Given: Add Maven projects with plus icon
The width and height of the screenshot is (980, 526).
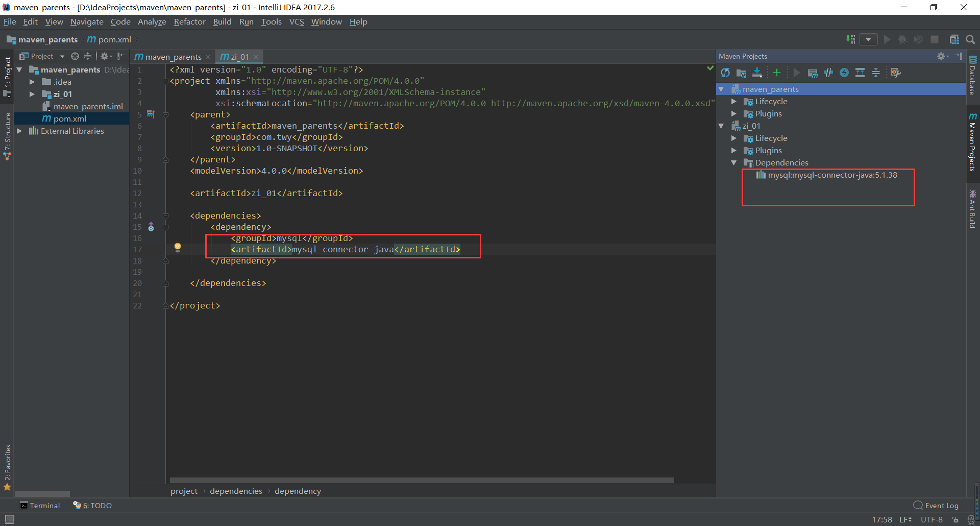Looking at the screenshot, I should (777, 73).
